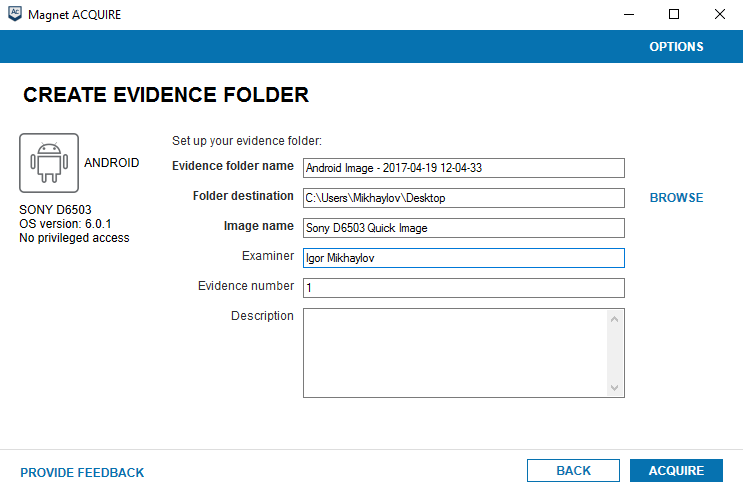Click the Android device icon
This screenshot has height=492, width=743.
(49, 163)
